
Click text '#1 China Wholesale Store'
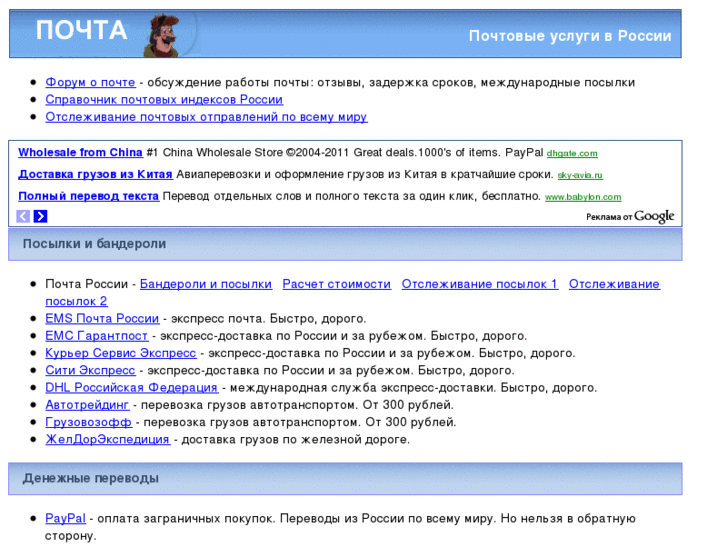click(215, 153)
